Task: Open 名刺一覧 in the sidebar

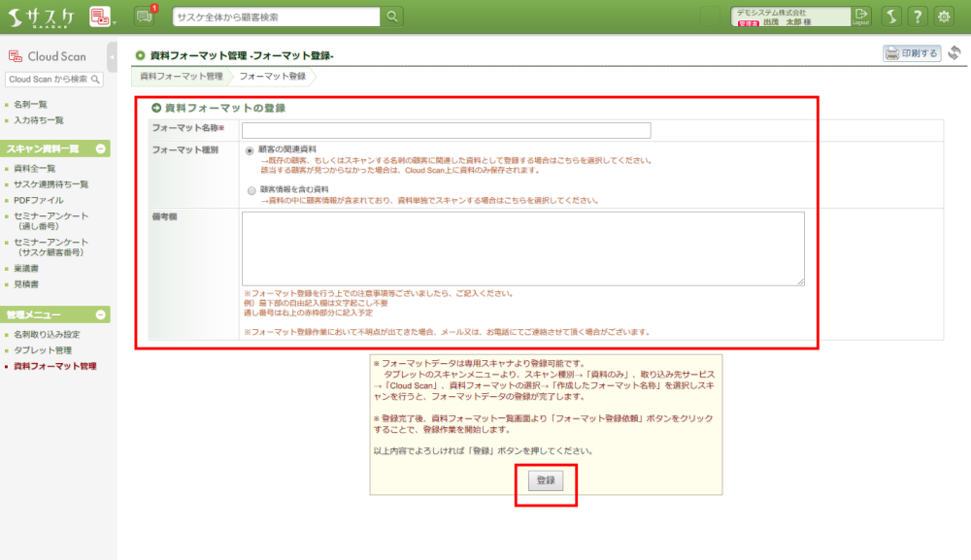Action: tap(30, 104)
